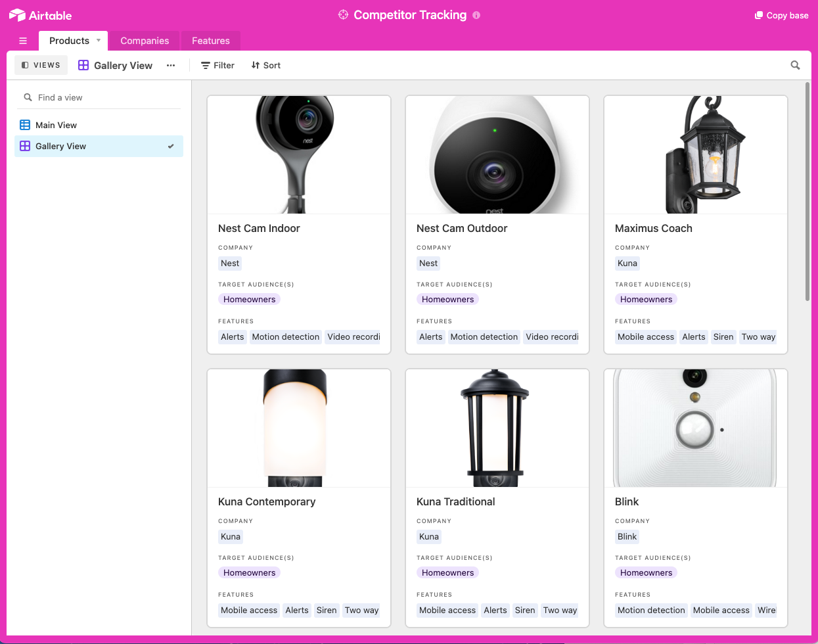This screenshot has height=644, width=818.
Task: Click the Kuna Traditional title
Action: pos(456,501)
